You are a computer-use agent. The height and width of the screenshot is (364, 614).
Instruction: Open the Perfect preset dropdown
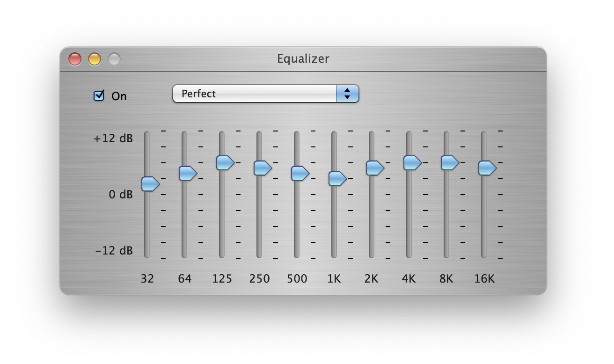255,94
